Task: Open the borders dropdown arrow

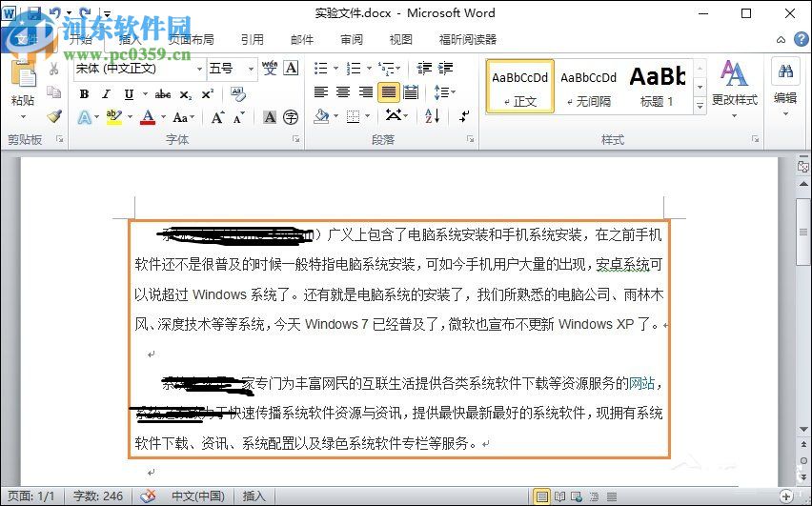Action: pyautogui.click(x=367, y=116)
